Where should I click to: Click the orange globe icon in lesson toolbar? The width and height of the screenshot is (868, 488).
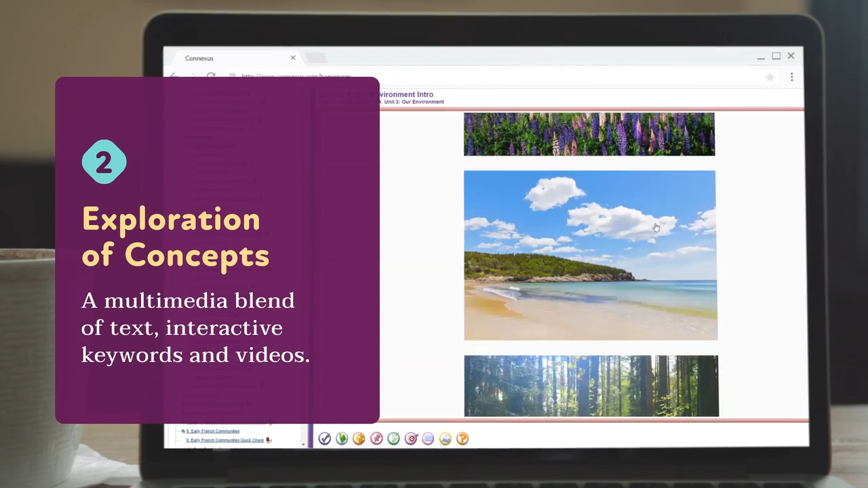coord(359,439)
